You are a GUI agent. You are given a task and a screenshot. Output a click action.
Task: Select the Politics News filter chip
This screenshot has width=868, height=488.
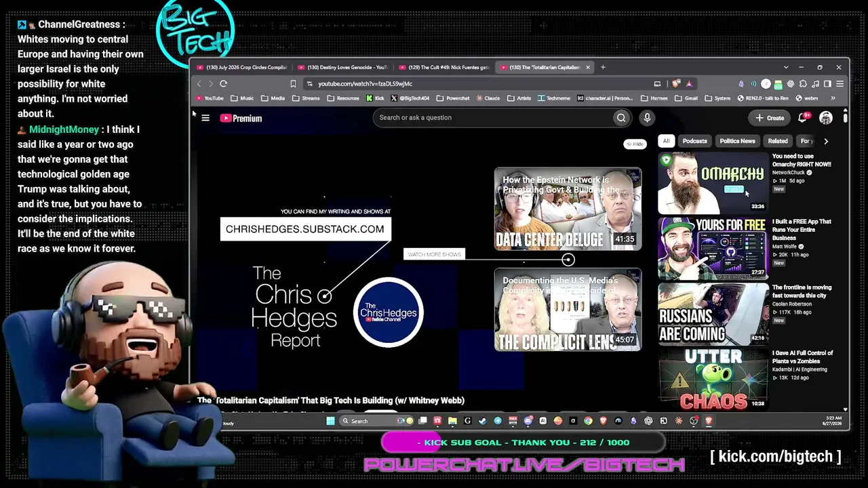coord(737,141)
